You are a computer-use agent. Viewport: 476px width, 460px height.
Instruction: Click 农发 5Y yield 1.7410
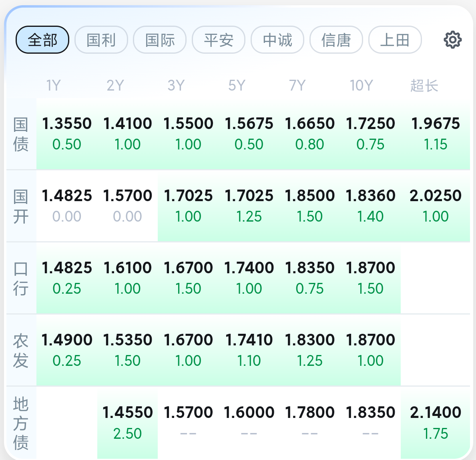click(249, 350)
